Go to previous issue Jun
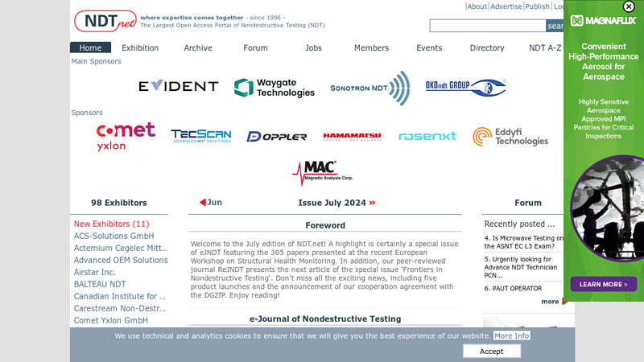 (x=211, y=203)
